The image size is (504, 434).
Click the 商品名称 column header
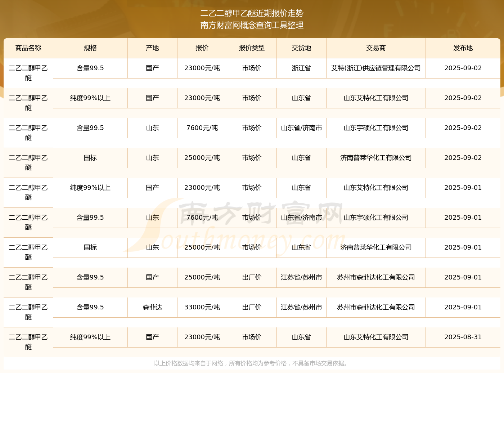[x=28, y=48]
